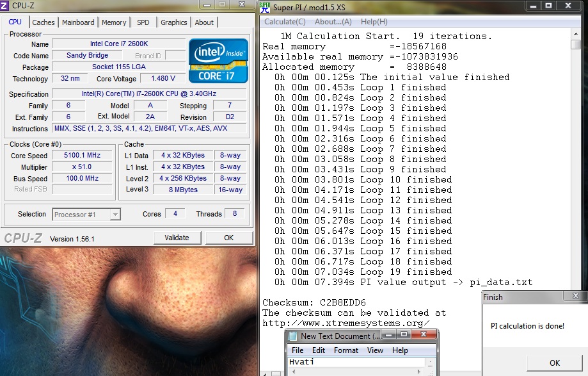Click the CPU-Z logo icon in title bar
The height and width of the screenshot is (376, 588).
click(x=5, y=6)
